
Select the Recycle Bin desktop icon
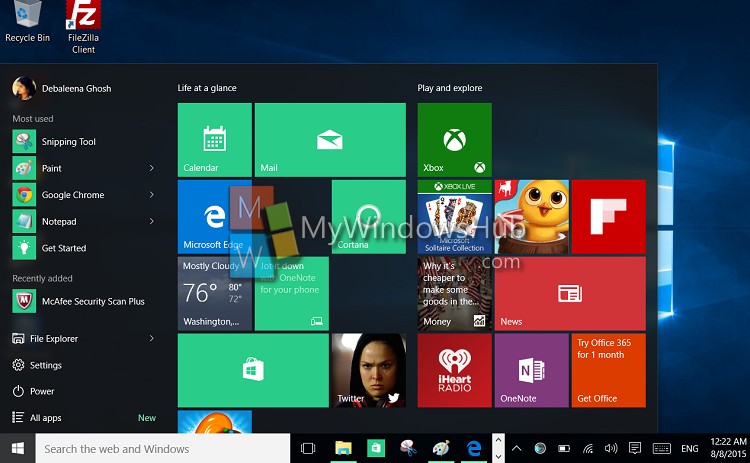[x=27, y=22]
